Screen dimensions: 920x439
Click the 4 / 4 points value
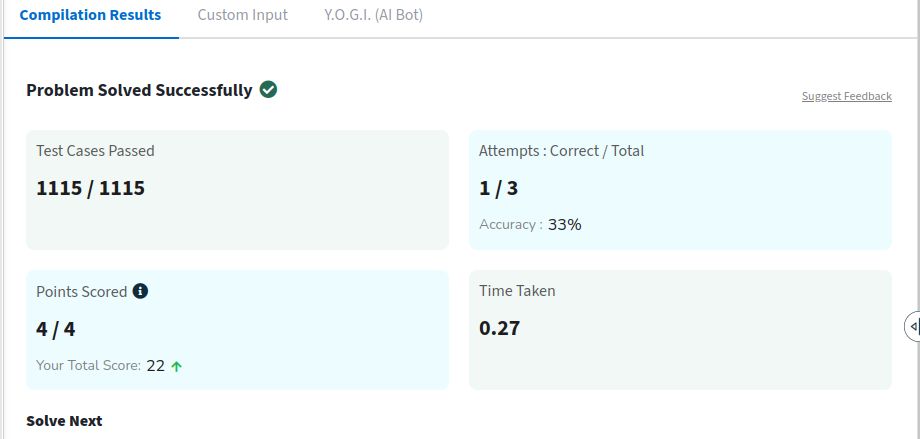coord(56,329)
